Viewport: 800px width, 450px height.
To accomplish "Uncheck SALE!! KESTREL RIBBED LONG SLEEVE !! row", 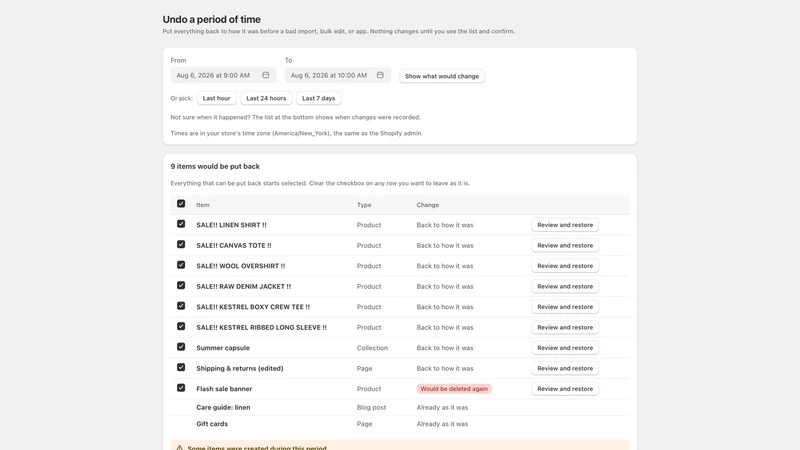I will 181,326.
